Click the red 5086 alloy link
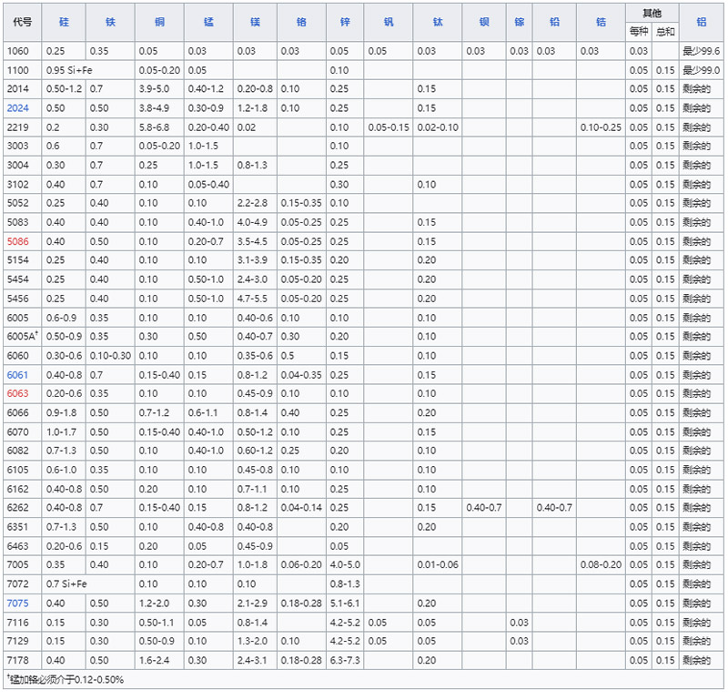 pos(17,241)
